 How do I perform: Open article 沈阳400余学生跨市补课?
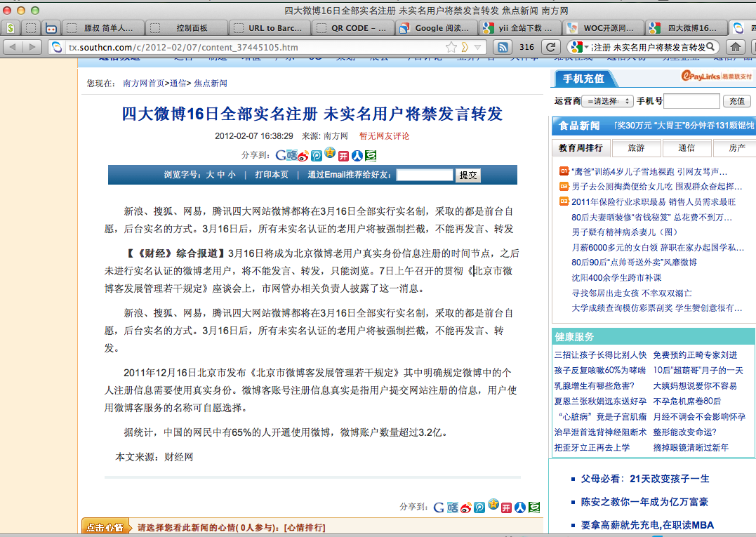coord(616,278)
